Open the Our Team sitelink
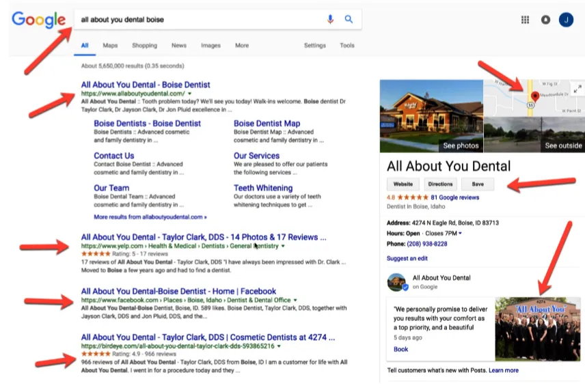The image size is (585, 392). [111, 188]
